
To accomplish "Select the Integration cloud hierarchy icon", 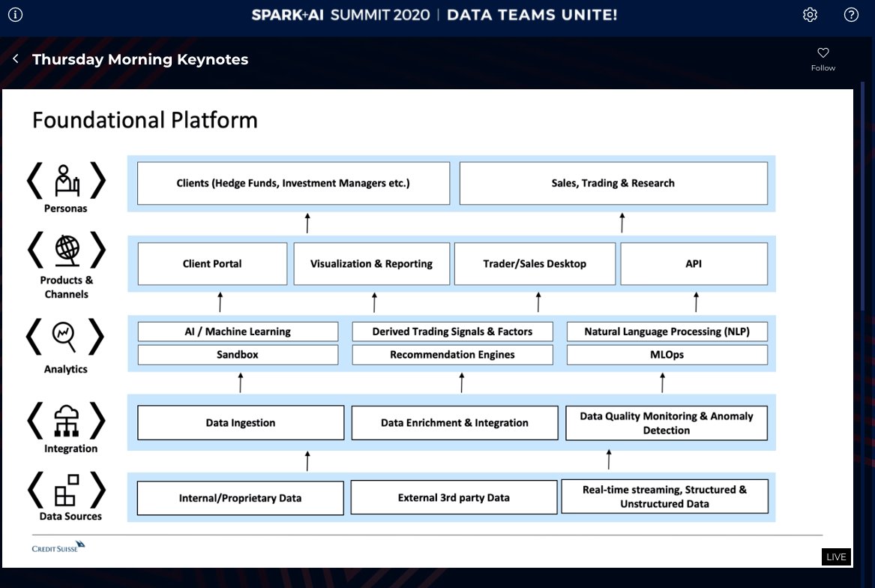I will point(67,421).
